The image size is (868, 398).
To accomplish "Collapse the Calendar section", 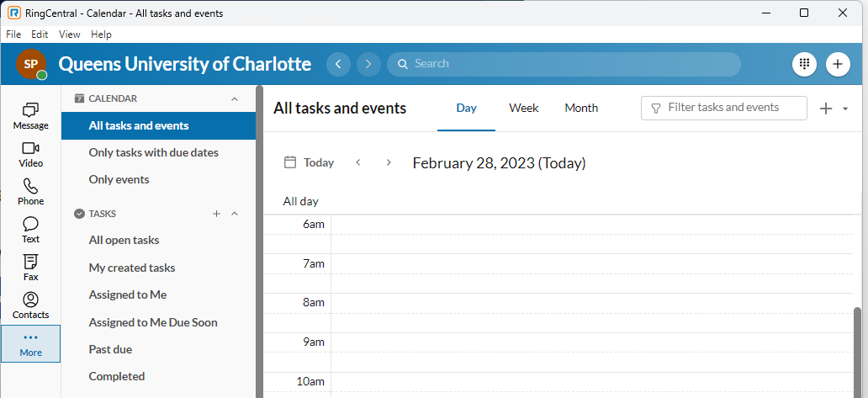I will pyautogui.click(x=234, y=98).
